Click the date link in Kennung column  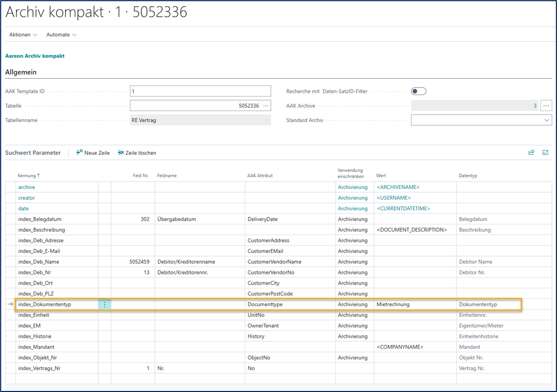(24, 209)
